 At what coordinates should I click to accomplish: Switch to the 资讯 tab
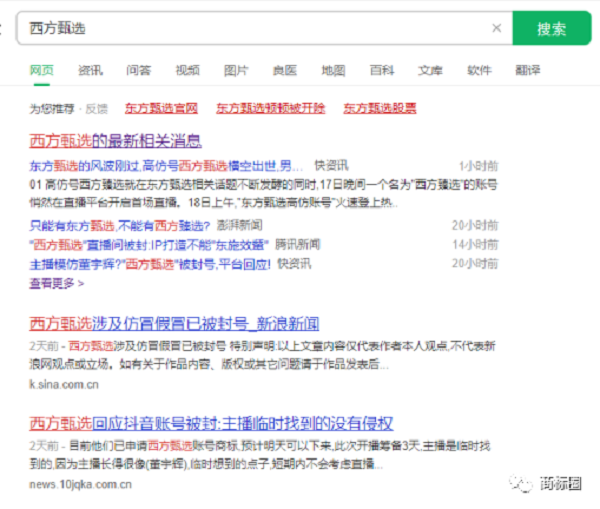pyautogui.click(x=91, y=70)
